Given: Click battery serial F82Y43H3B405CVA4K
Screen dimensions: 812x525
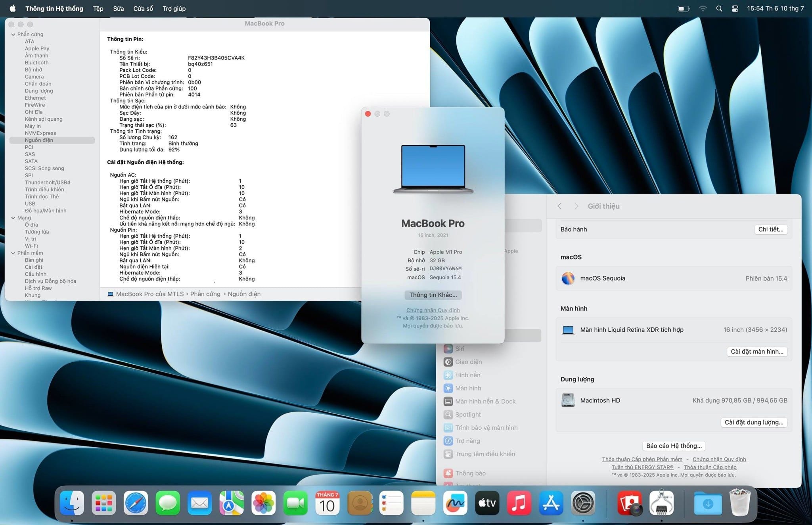Looking at the screenshot, I should (x=216, y=58).
